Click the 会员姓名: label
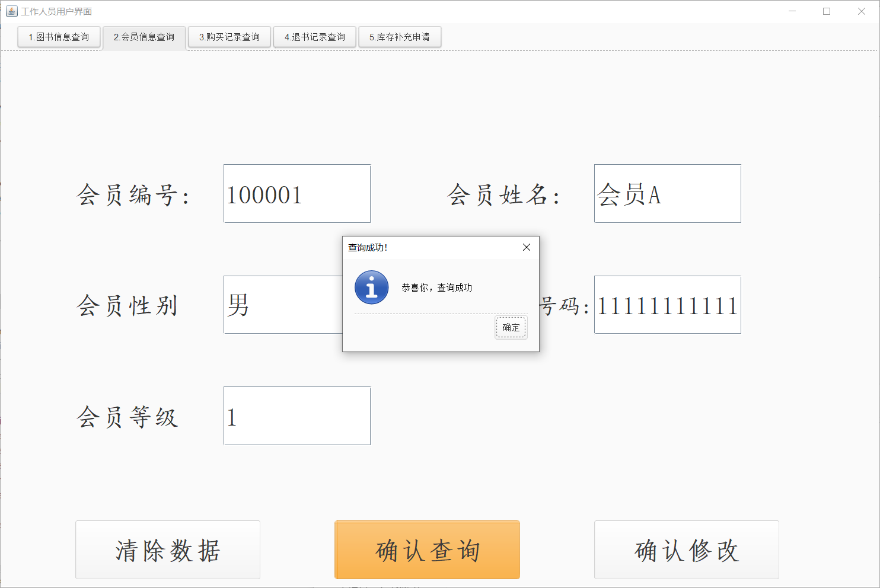 pyautogui.click(x=503, y=195)
